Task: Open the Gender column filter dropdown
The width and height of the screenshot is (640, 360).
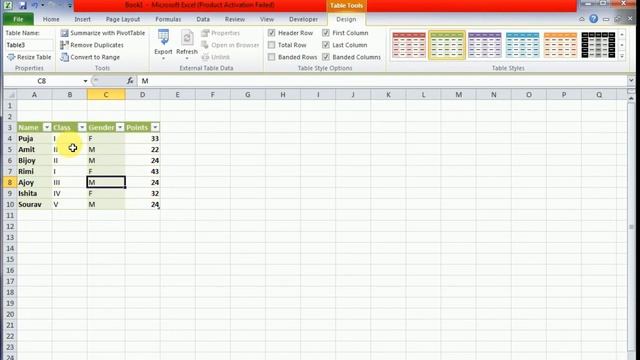Action: pyautogui.click(x=120, y=127)
